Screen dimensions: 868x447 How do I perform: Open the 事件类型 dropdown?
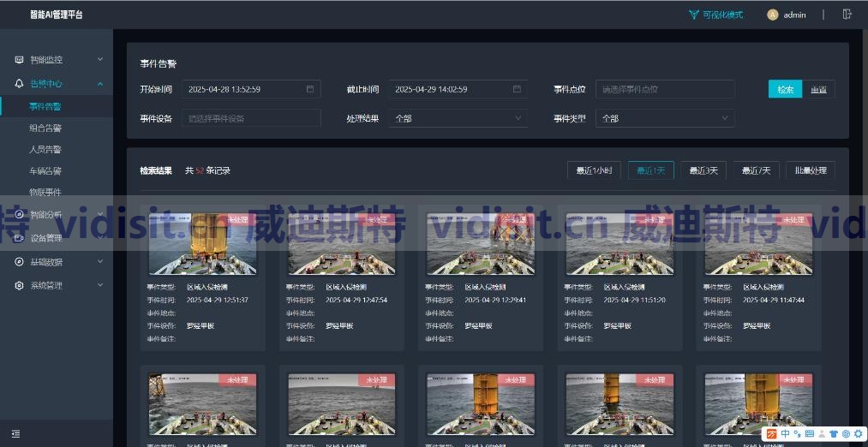click(x=665, y=118)
